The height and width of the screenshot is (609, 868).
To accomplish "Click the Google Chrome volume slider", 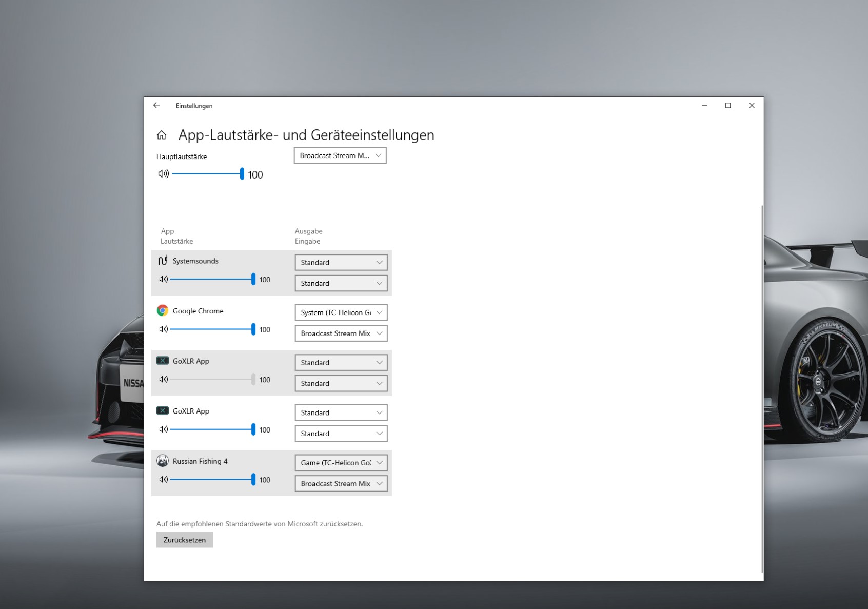I will pos(211,329).
